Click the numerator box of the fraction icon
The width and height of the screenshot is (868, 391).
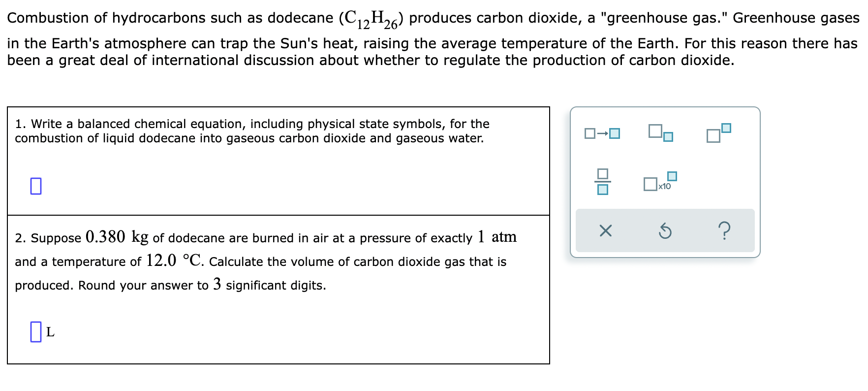pos(602,173)
